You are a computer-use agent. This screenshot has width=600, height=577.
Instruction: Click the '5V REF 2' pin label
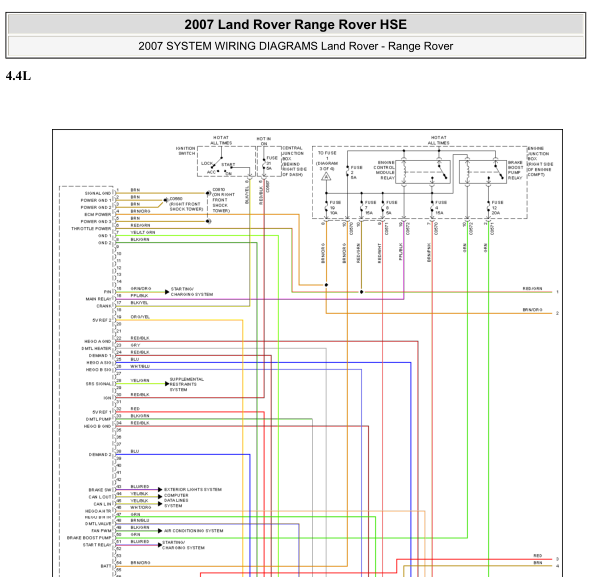click(102, 320)
